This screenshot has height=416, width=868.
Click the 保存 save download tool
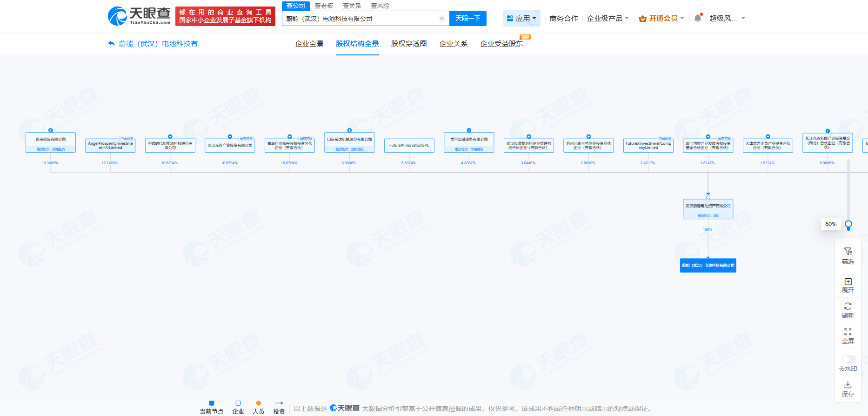pyautogui.click(x=848, y=389)
